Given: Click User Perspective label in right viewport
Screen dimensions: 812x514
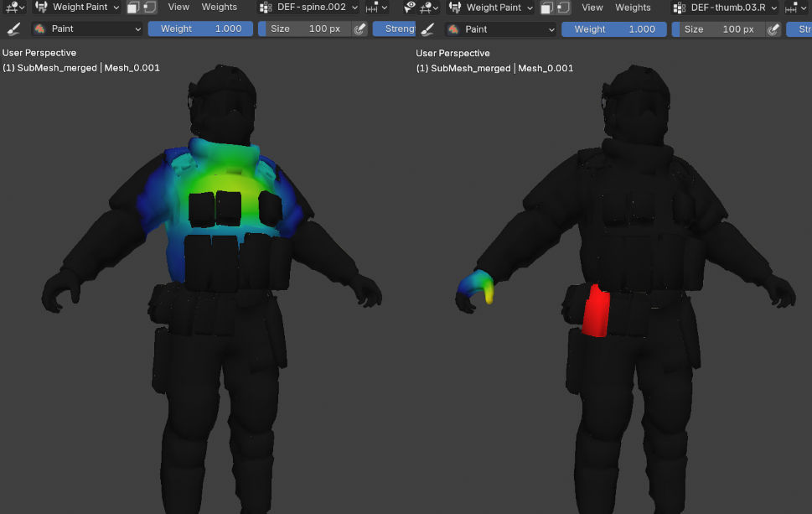Looking at the screenshot, I should point(453,54).
